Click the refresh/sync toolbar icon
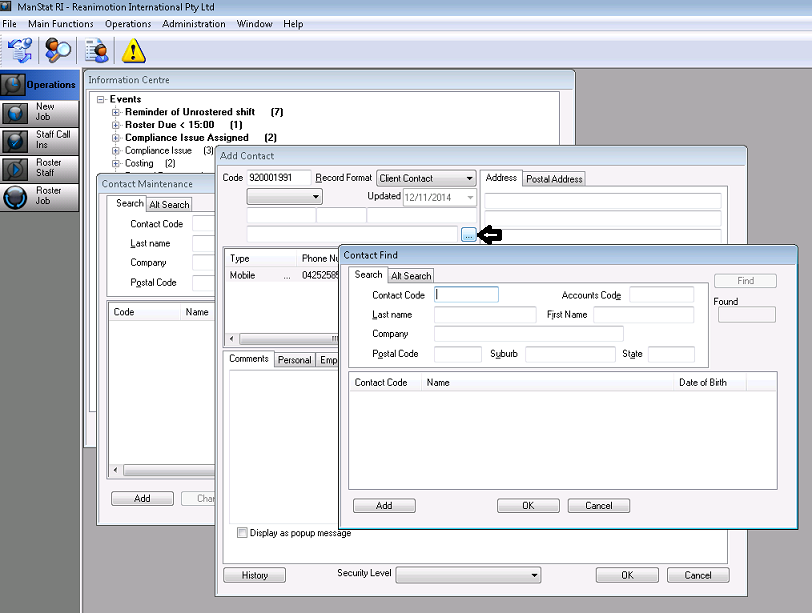Image resolution: width=812 pixels, height=613 pixels. 19,49
